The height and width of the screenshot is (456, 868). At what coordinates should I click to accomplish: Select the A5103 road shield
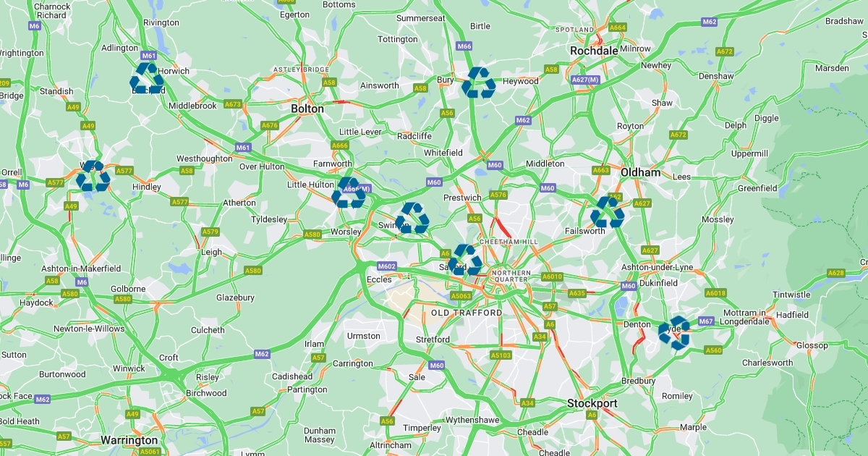(501, 355)
